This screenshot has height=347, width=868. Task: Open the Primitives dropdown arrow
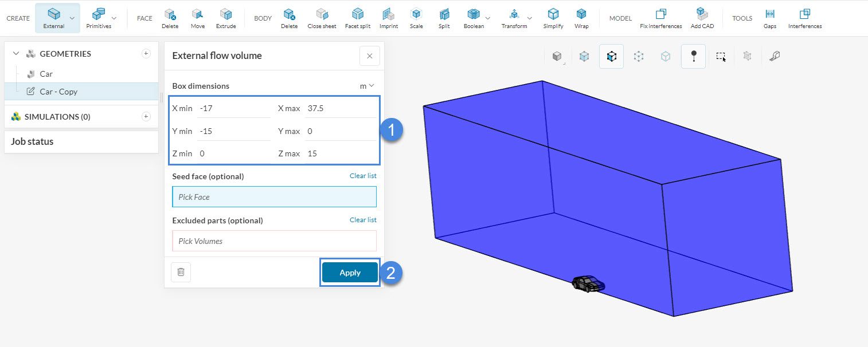point(114,18)
